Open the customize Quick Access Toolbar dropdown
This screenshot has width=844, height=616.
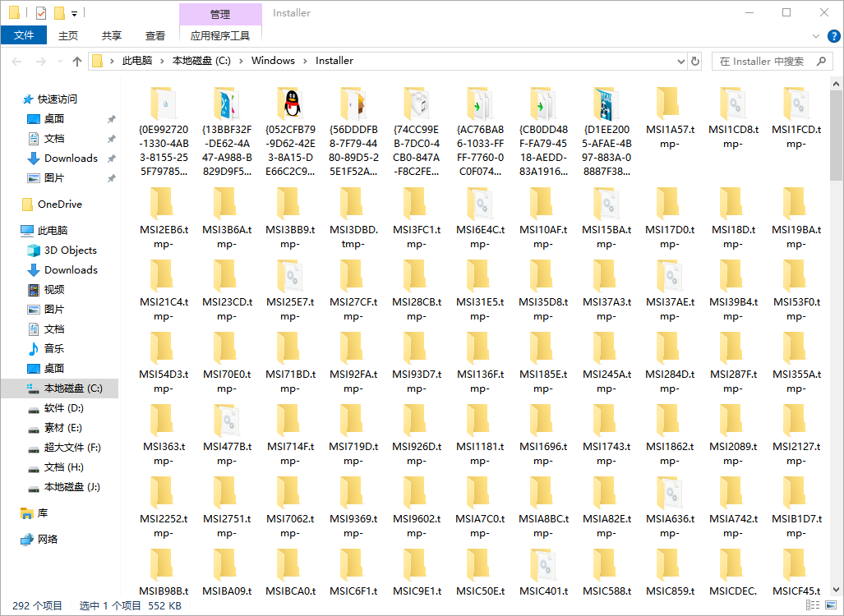pos(75,13)
